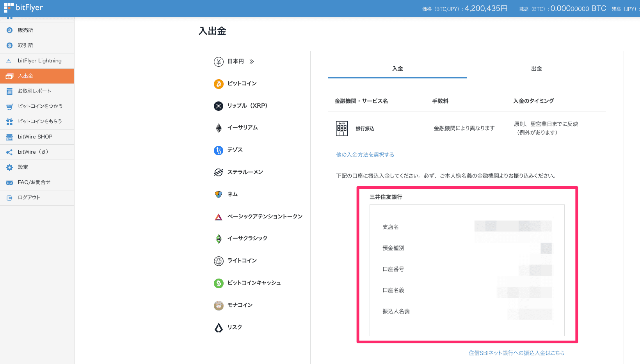
Task: Click the shopping cart icon
Action: (x=9, y=107)
